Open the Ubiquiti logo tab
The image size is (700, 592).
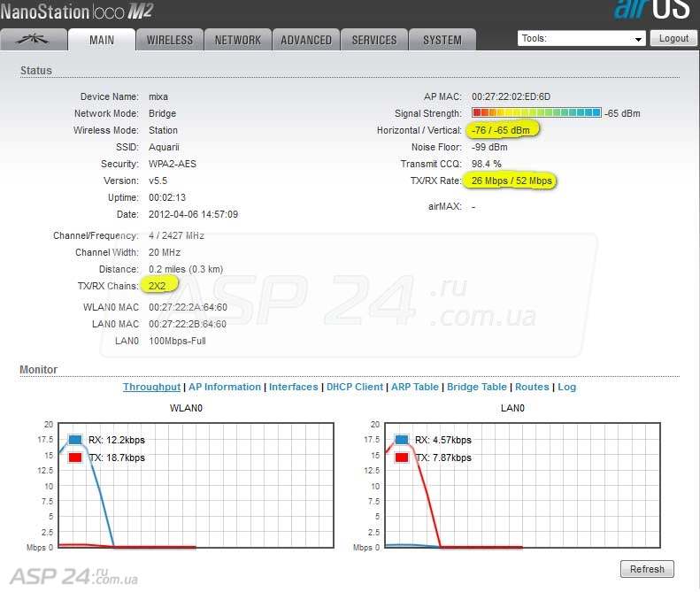pos(35,40)
